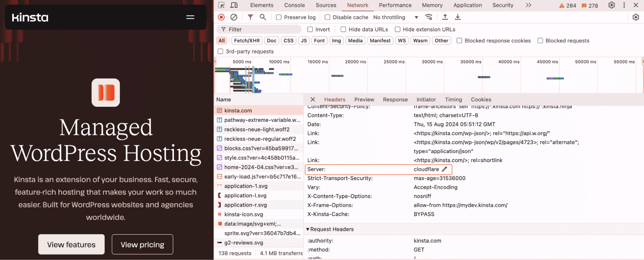Select the sprite.svg request row
The width and height of the screenshot is (644, 260).
point(259,233)
